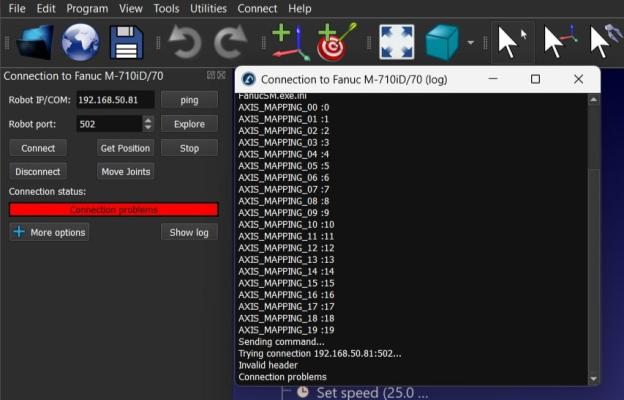Add a reference frame icon

(291, 43)
